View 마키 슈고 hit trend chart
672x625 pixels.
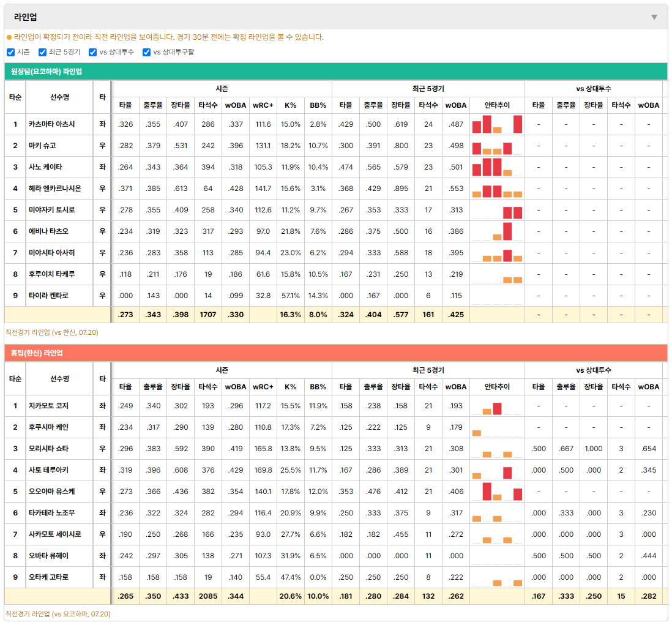pyautogui.click(x=497, y=146)
